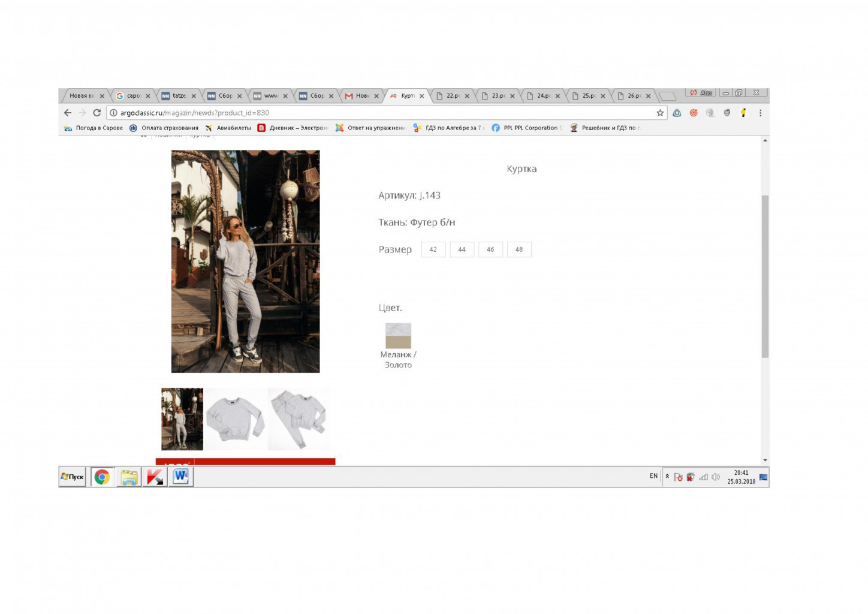The width and height of the screenshot is (868, 614).
Task: Open Kaspersky from the taskbar
Action: click(x=155, y=477)
